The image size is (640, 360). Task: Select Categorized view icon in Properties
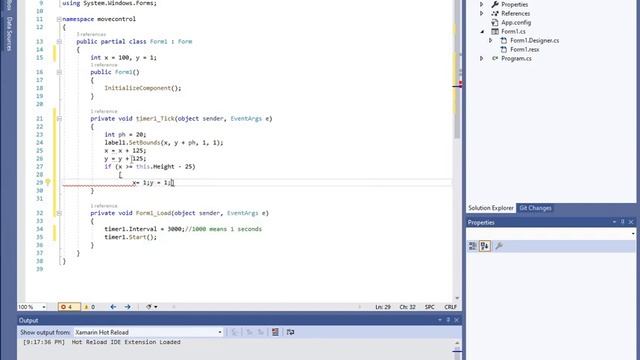(473, 246)
